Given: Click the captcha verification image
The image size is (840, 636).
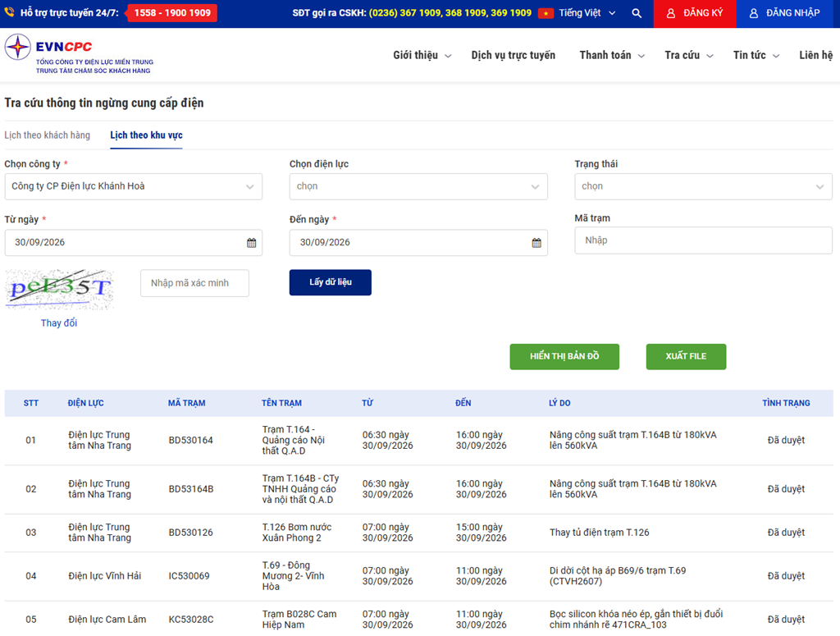Looking at the screenshot, I should point(59,290).
